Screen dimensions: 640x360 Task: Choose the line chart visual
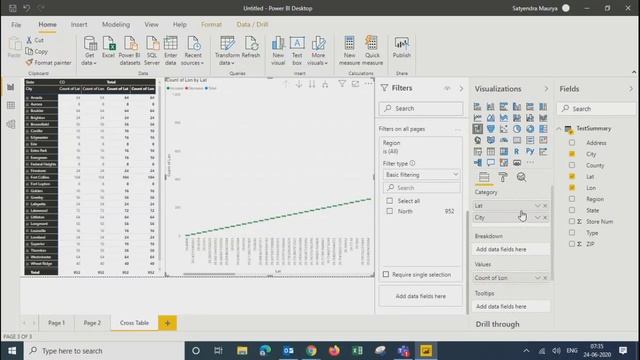[477, 118]
